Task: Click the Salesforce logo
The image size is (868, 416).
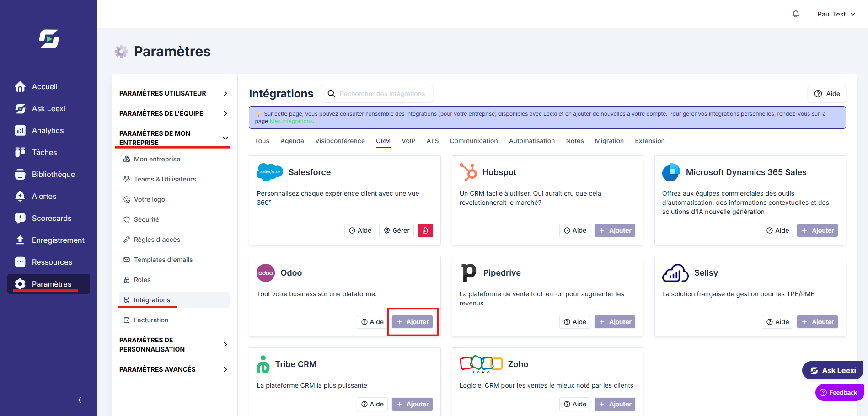Action: [270, 172]
